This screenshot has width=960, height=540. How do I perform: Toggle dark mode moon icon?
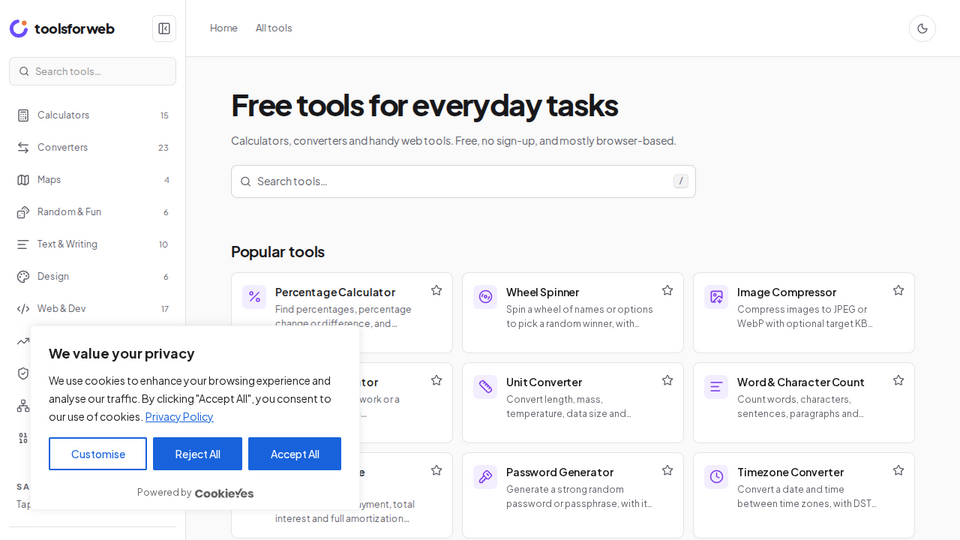click(x=922, y=28)
